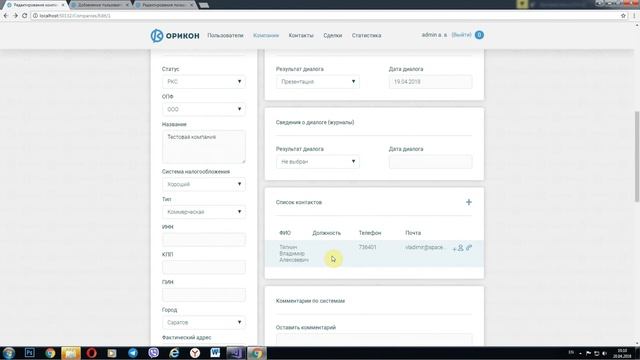Click the Орикон logo
Screen dimensions: 640x360
pos(175,36)
